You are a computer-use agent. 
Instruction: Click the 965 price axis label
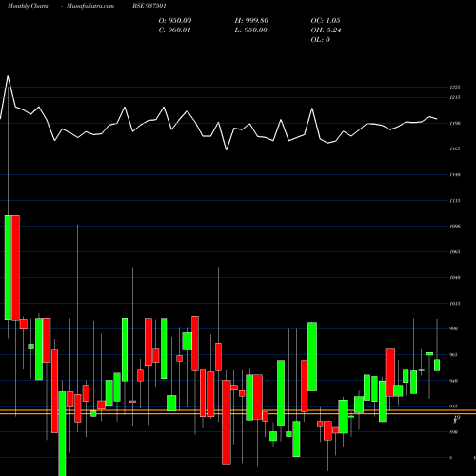coord(454,355)
